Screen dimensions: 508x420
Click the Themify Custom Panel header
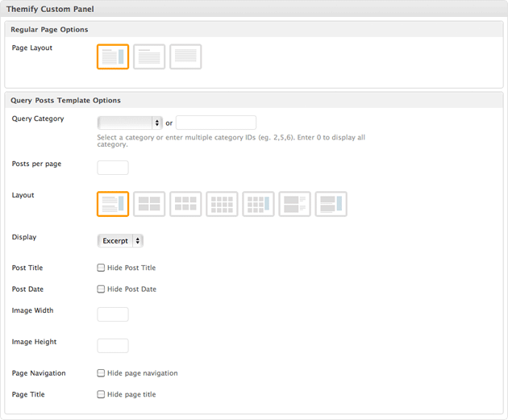point(254,9)
